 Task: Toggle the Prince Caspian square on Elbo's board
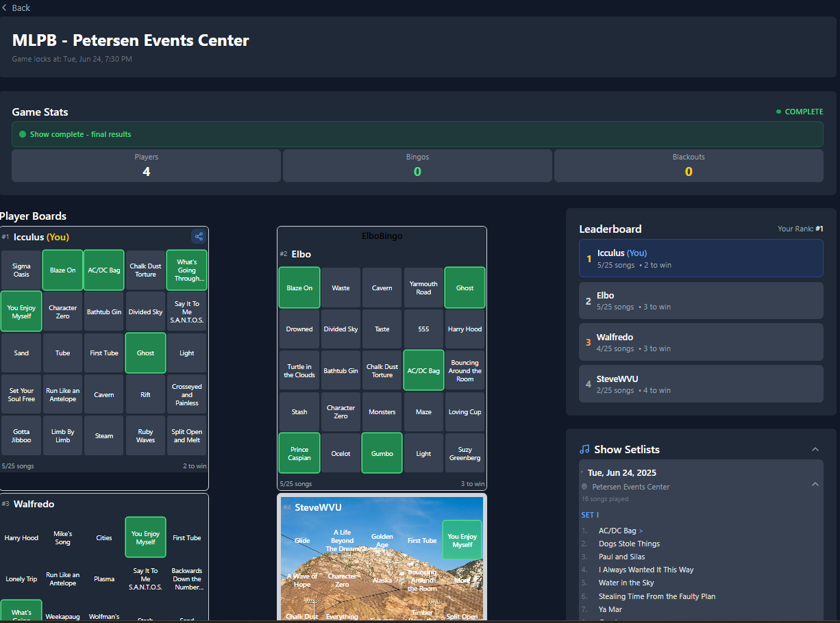pos(299,453)
